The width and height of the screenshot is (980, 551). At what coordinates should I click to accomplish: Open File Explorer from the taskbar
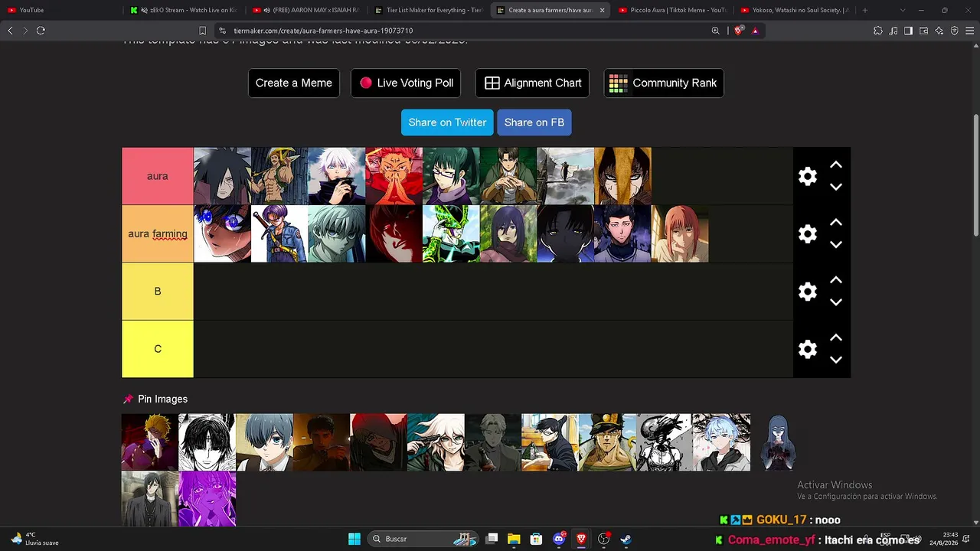click(x=514, y=539)
